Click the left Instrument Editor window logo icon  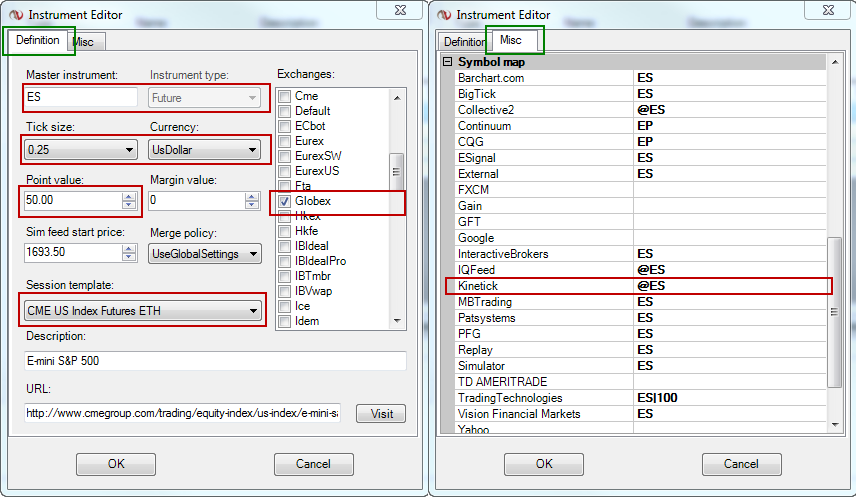16,15
